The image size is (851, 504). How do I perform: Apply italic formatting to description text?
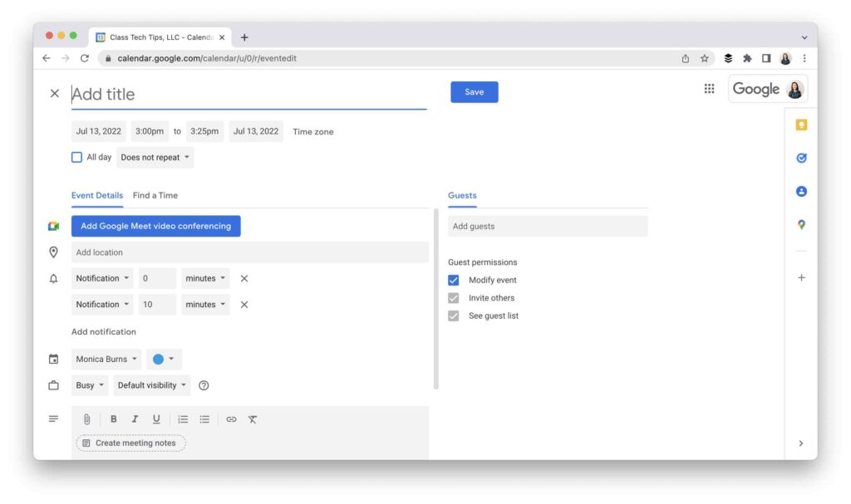pos(135,419)
